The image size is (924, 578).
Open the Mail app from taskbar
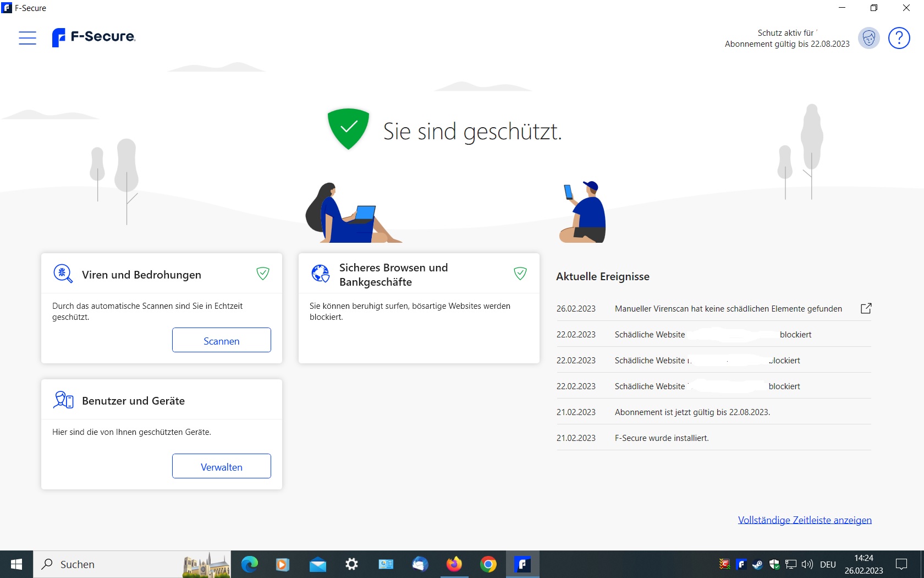click(x=317, y=564)
